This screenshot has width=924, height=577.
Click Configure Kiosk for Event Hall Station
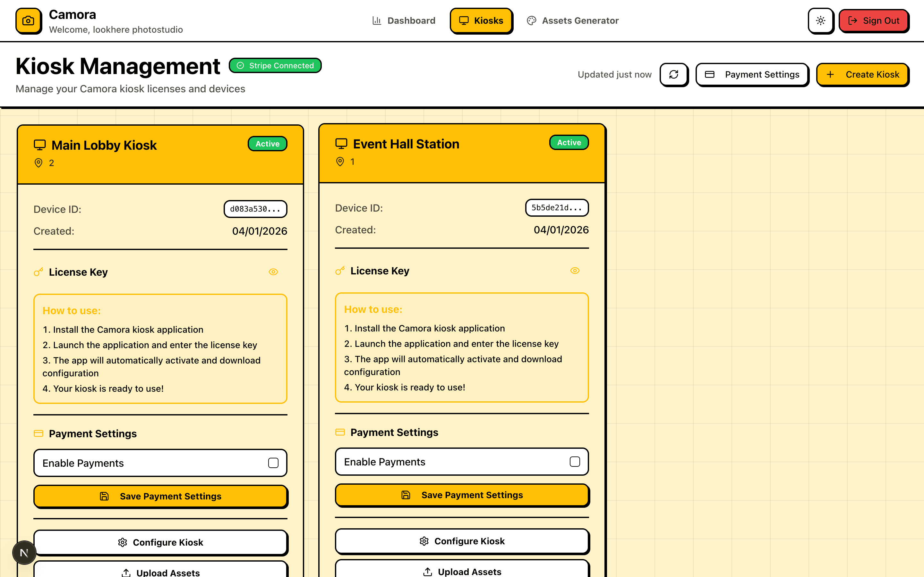coord(462,541)
